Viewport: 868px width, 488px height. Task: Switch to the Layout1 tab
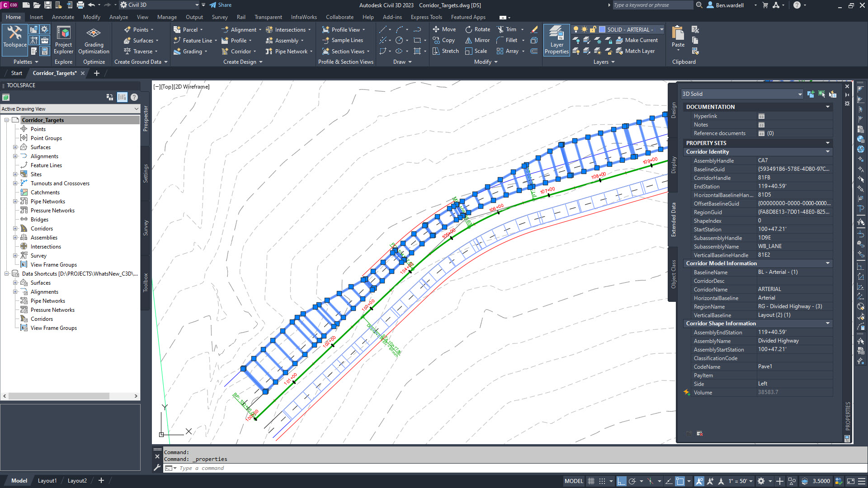pos(47,481)
